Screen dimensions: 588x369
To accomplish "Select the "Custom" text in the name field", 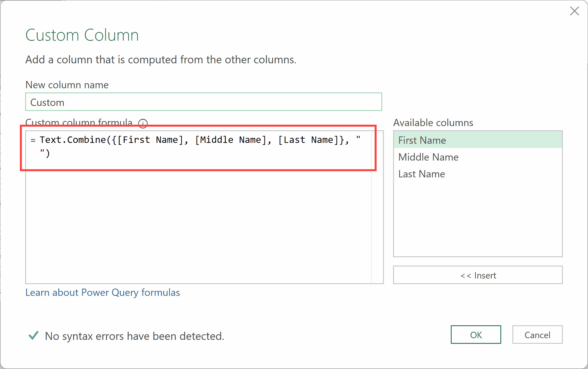I will click(x=47, y=102).
